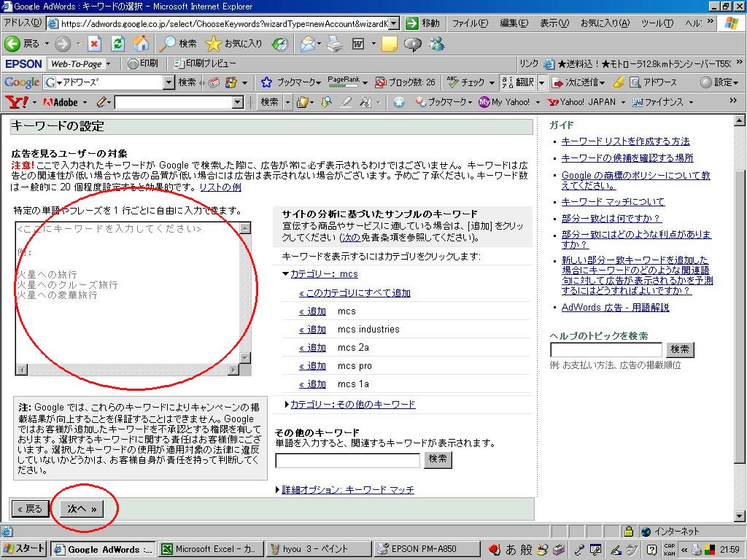
Task: Collapse the カテゴリー: mcs category
Action: [x=324, y=274]
